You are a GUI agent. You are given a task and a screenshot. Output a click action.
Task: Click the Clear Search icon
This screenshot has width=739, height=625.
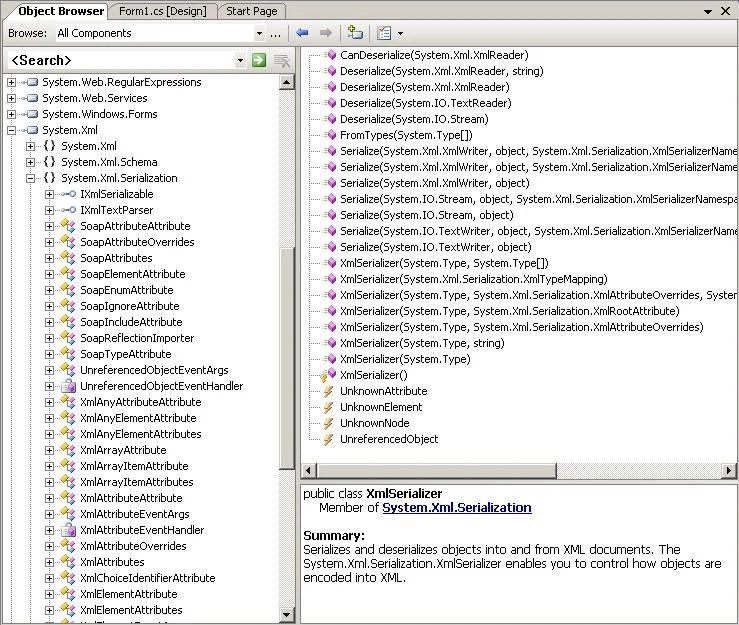pos(282,60)
